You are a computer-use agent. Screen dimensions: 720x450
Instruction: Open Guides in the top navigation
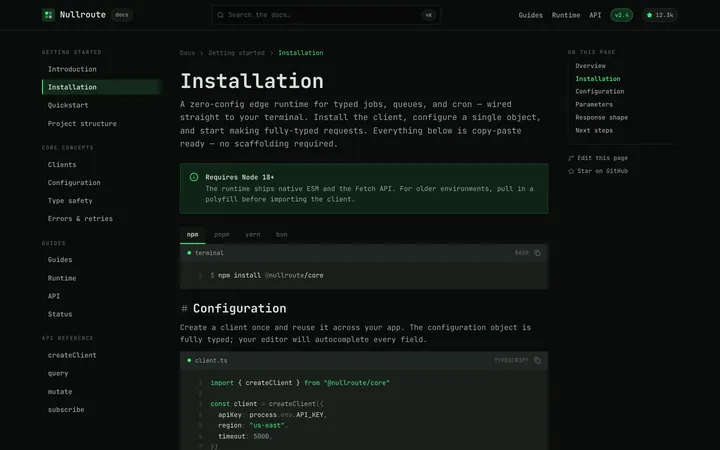pyautogui.click(x=530, y=15)
